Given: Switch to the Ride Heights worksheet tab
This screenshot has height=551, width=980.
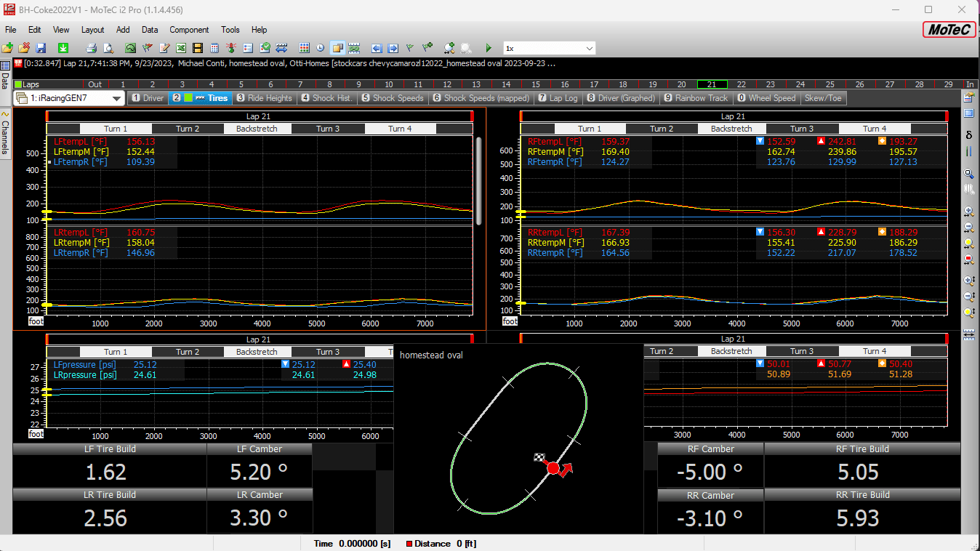Looking at the screenshot, I should 263,98.
